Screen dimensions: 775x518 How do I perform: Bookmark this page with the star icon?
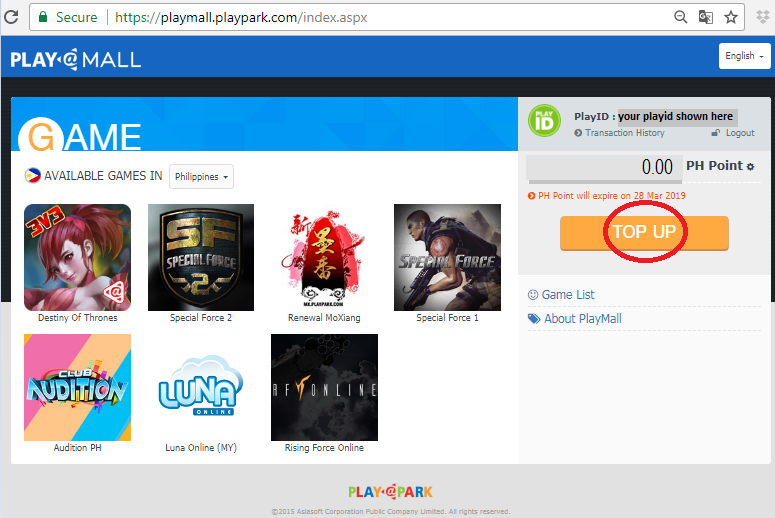click(731, 17)
